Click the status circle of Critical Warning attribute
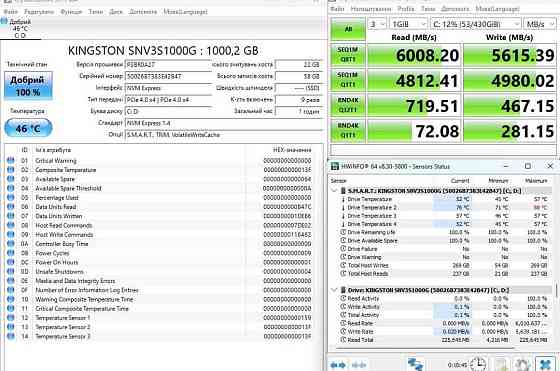Image resolution: width=560 pixels, height=371 pixels. tap(11, 160)
